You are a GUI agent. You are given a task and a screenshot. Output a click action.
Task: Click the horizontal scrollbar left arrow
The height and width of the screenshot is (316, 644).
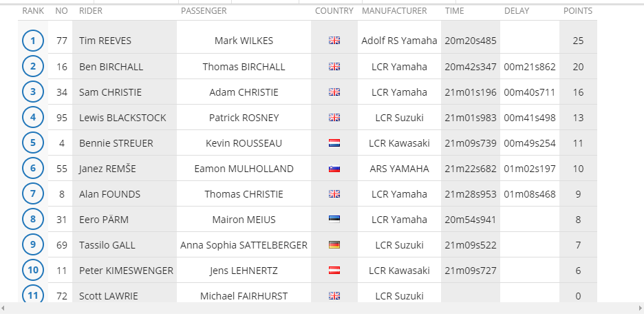[x=3, y=308]
